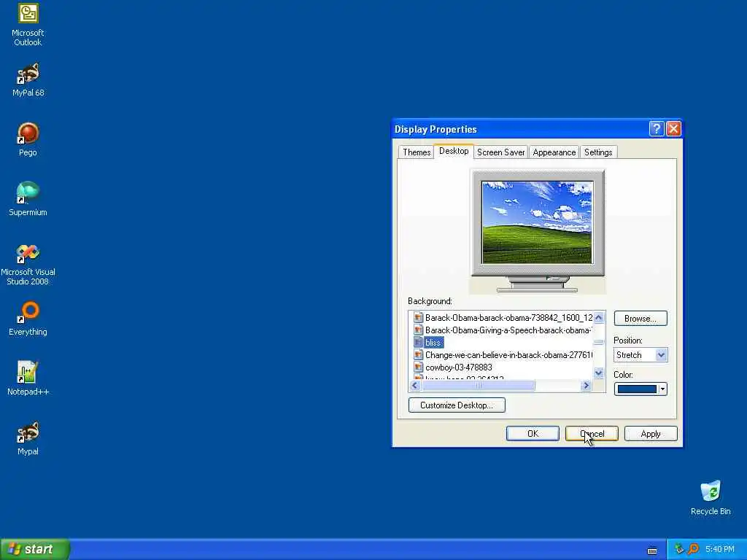Click the Apply button
Image resolution: width=747 pixels, height=560 pixels.
pyautogui.click(x=651, y=434)
